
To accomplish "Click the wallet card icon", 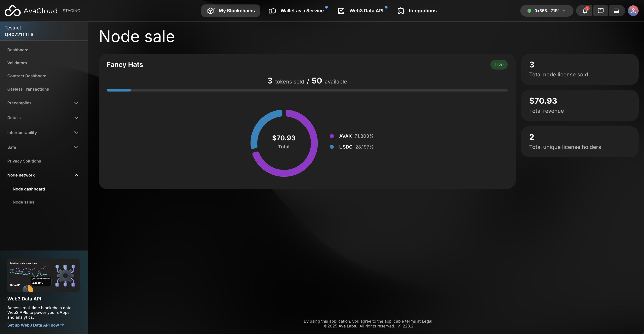I will [617, 11].
